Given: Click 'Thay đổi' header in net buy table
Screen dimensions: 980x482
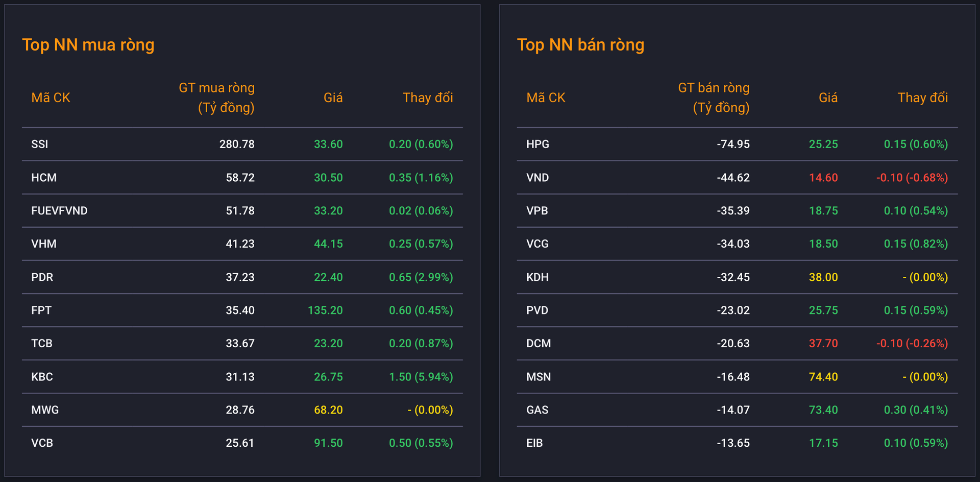Looking at the screenshot, I should click(x=428, y=98).
